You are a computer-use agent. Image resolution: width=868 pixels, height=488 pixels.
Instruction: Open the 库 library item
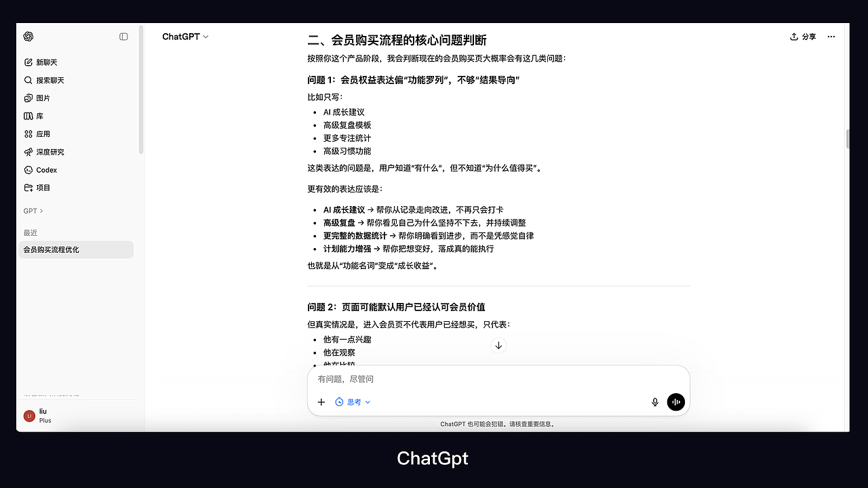pyautogui.click(x=38, y=115)
